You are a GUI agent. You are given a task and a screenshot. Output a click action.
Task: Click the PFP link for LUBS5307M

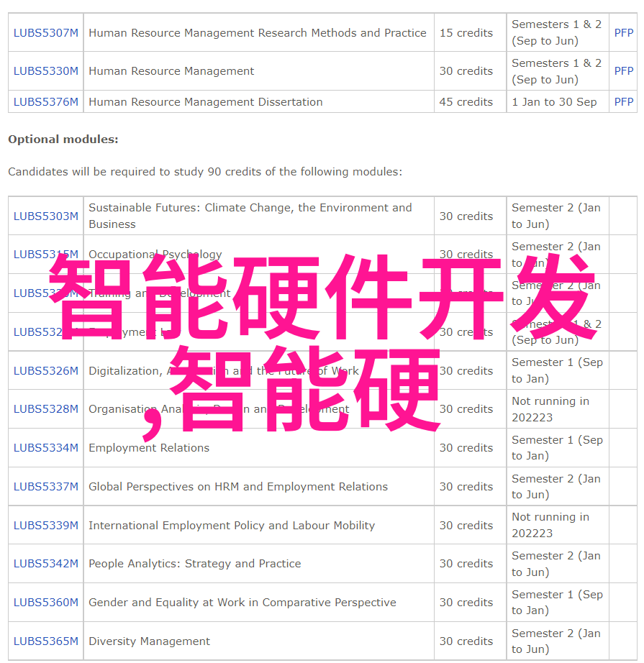pos(624,32)
